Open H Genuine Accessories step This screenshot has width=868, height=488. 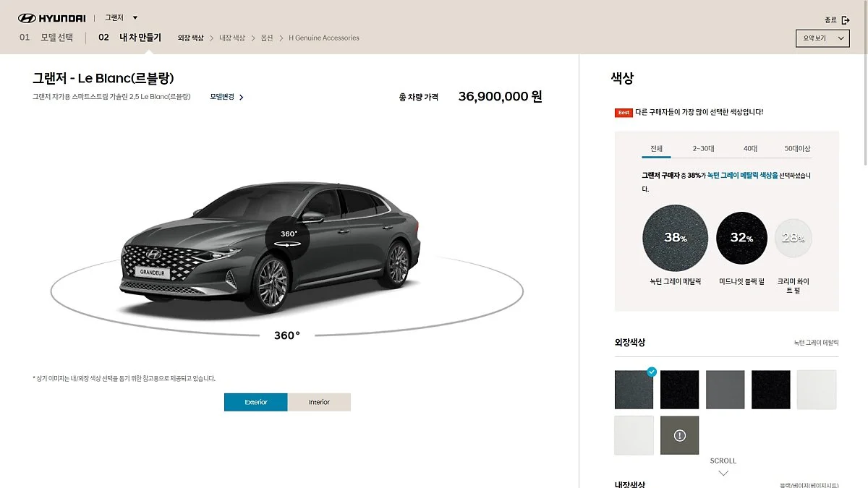coord(324,38)
